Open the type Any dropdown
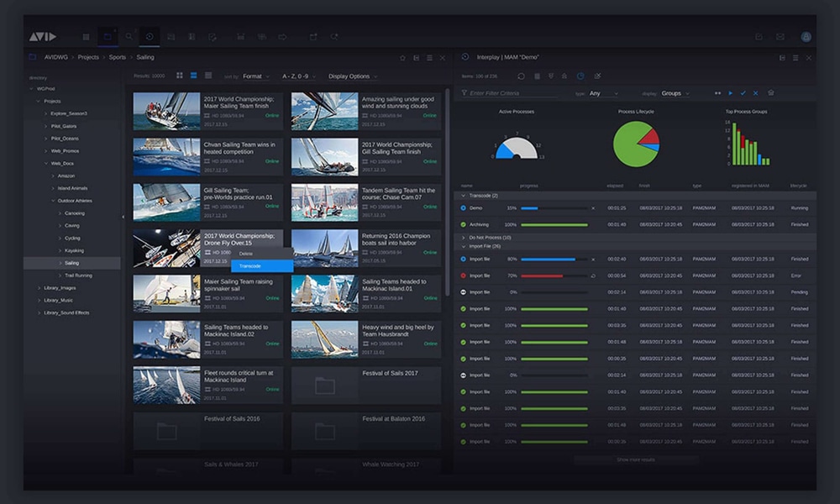840x504 pixels. click(x=603, y=93)
